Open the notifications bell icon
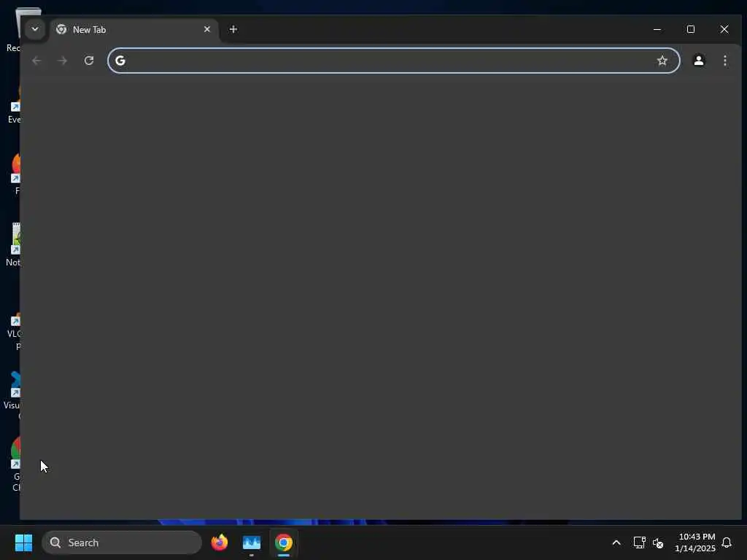The height and width of the screenshot is (560, 747). tap(727, 542)
